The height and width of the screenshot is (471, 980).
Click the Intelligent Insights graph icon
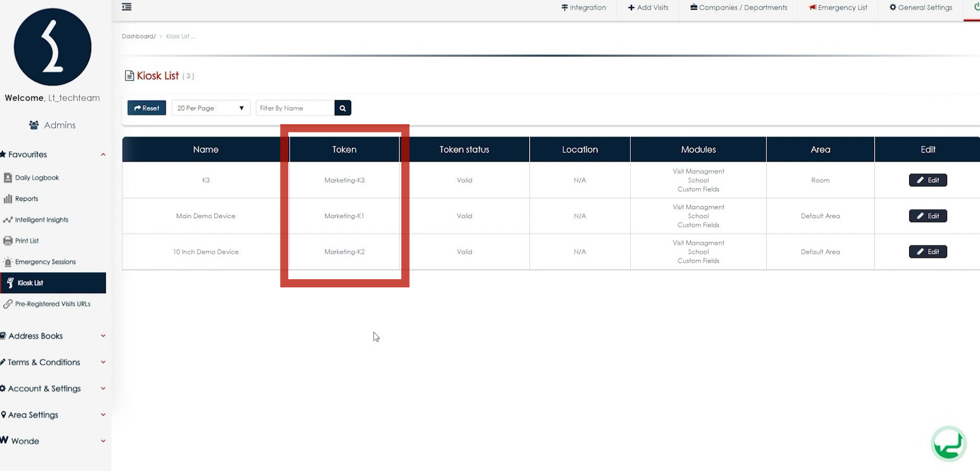click(x=8, y=220)
